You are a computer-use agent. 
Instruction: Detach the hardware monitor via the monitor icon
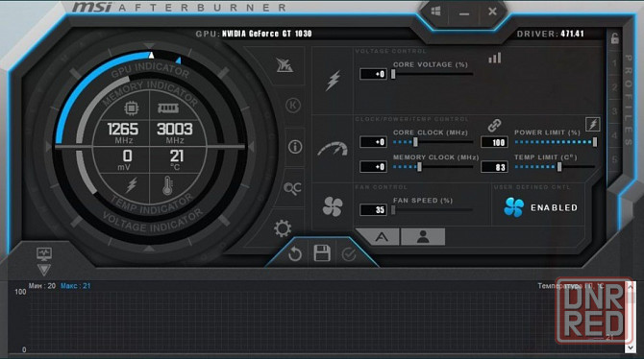tap(44, 254)
